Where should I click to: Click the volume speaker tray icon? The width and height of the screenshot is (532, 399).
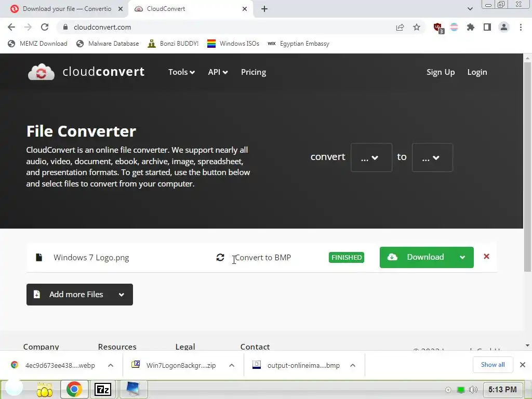pos(473,390)
